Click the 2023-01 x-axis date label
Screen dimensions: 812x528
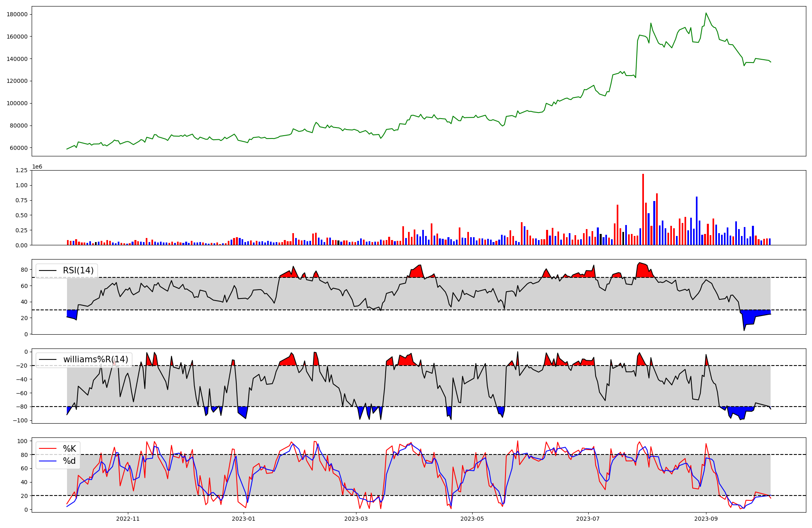[x=244, y=519]
